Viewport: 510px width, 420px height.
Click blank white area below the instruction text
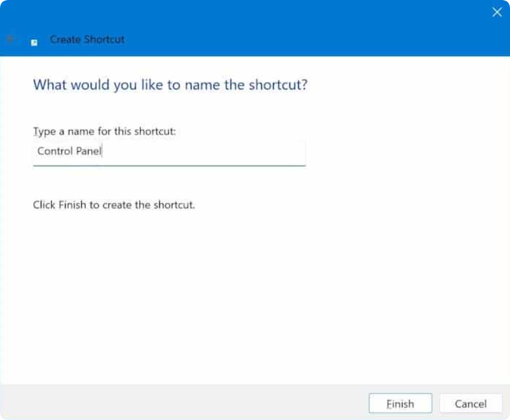[x=245, y=294]
